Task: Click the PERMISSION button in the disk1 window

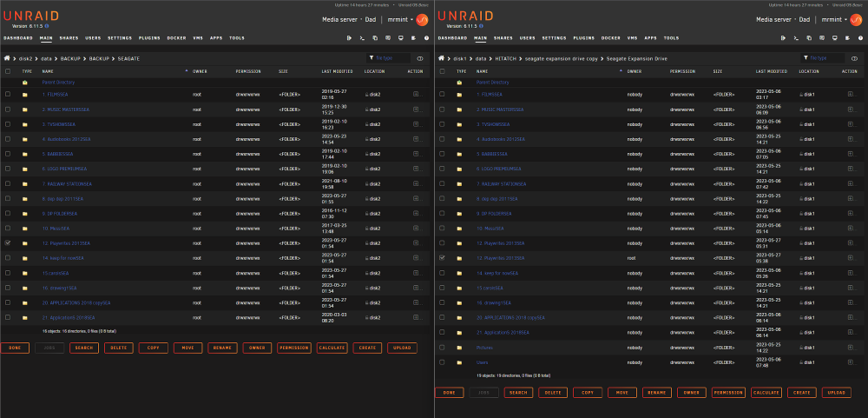Action: tap(728, 393)
